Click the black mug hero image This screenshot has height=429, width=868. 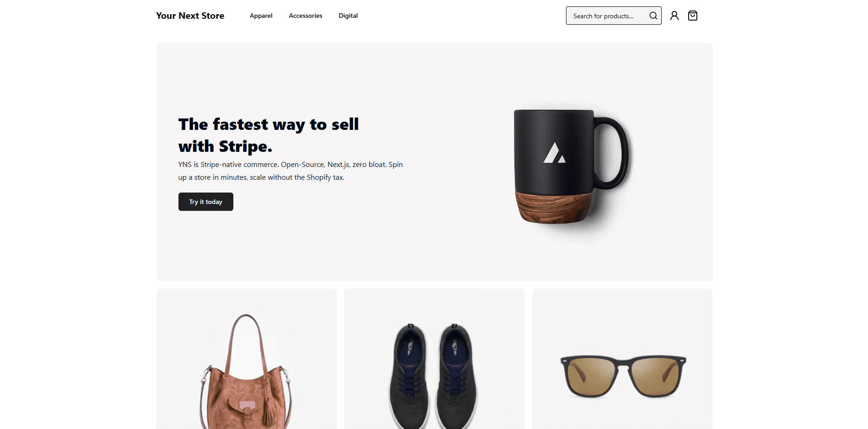(x=571, y=167)
